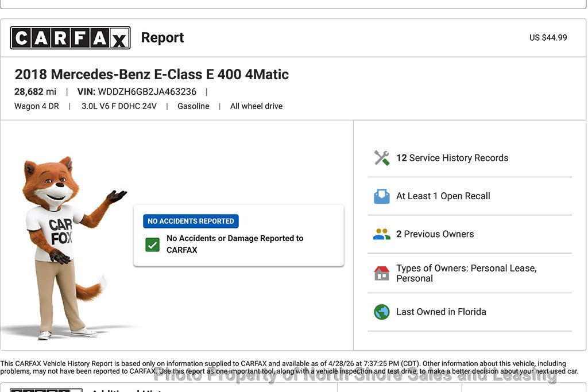The height and width of the screenshot is (392, 588).
Task: Click the 2018 Mercedes-Benz E-Class title
Action: [x=152, y=74]
